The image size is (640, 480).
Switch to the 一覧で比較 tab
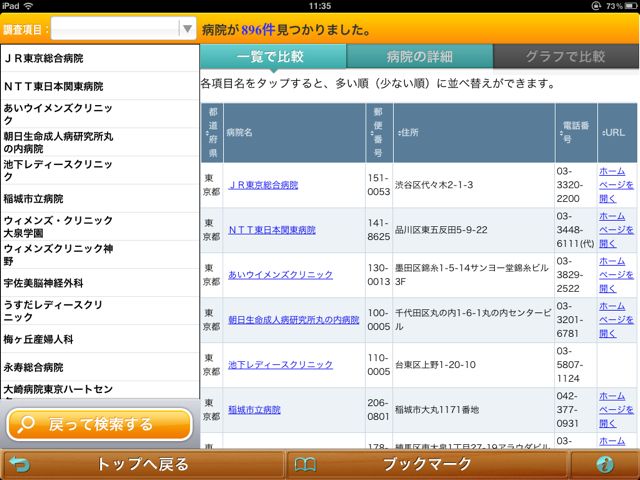(x=273, y=56)
